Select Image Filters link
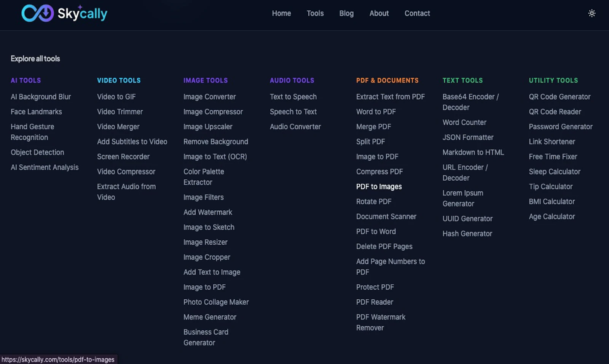The width and height of the screenshot is (609, 364). point(204,197)
